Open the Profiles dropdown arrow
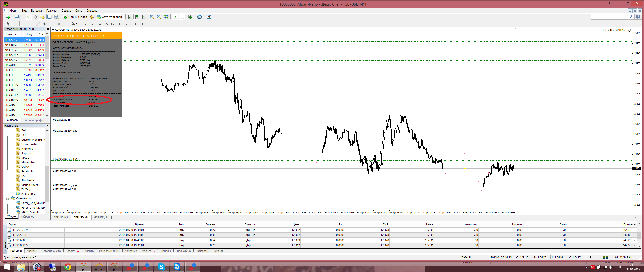Viewport: 644px width, 272px height. tap(21, 17)
